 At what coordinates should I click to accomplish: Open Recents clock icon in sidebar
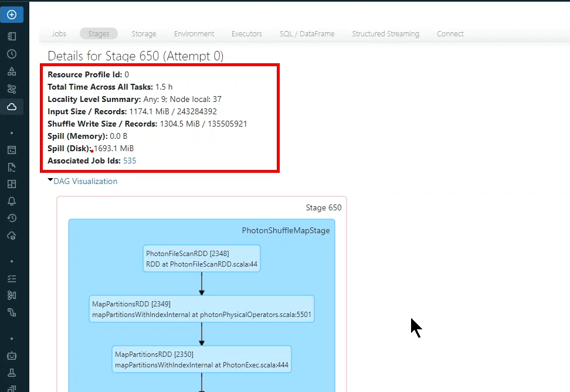pyautogui.click(x=12, y=54)
